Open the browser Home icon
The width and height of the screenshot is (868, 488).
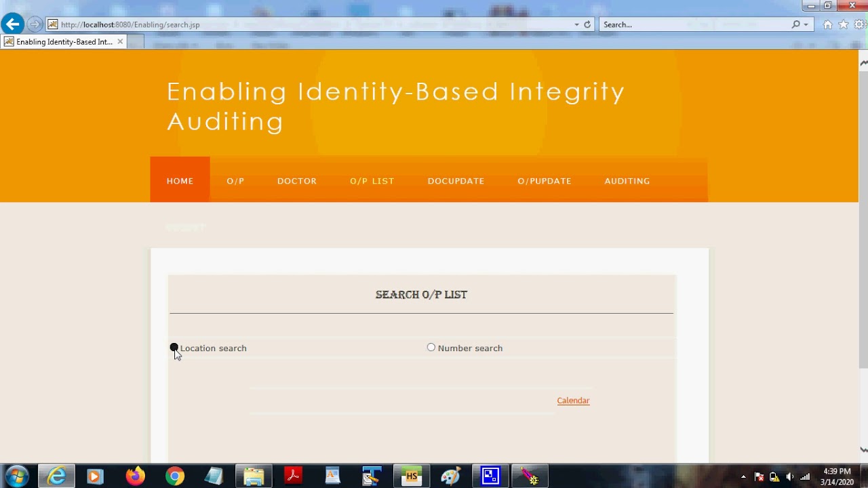(827, 24)
